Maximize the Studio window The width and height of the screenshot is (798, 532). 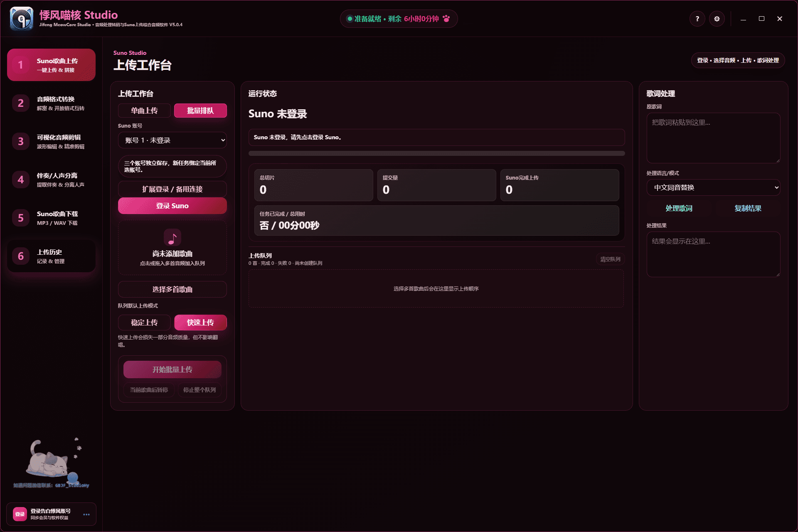(761, 19)
